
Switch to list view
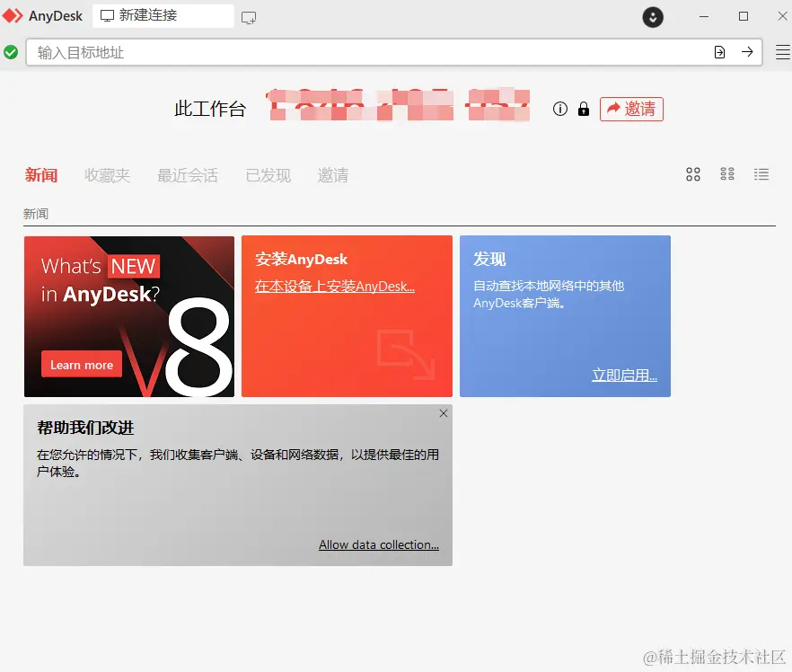pos(761,174)
